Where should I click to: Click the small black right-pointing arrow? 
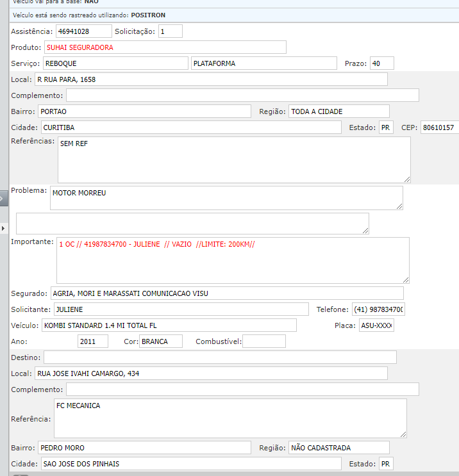[x=3, y=228]
